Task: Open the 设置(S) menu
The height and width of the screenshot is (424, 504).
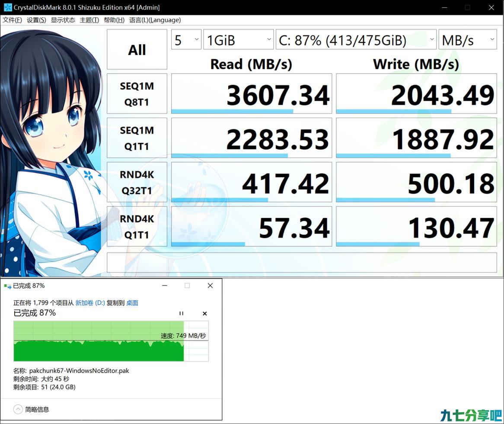Action: 36,20
